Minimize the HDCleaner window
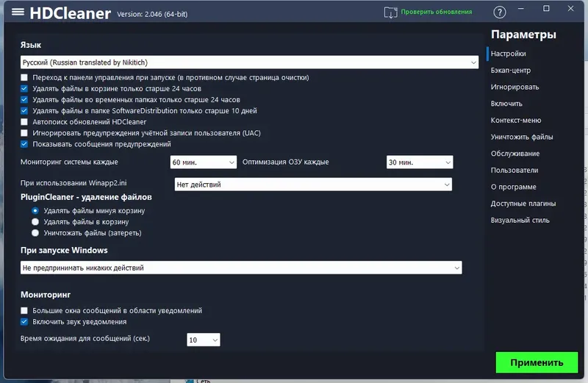The image size is (588, 383). 521,9
